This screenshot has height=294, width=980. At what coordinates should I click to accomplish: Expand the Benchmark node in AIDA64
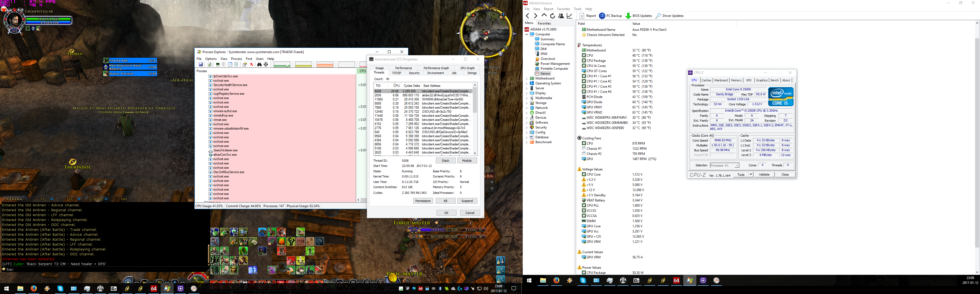coord(527,142)
